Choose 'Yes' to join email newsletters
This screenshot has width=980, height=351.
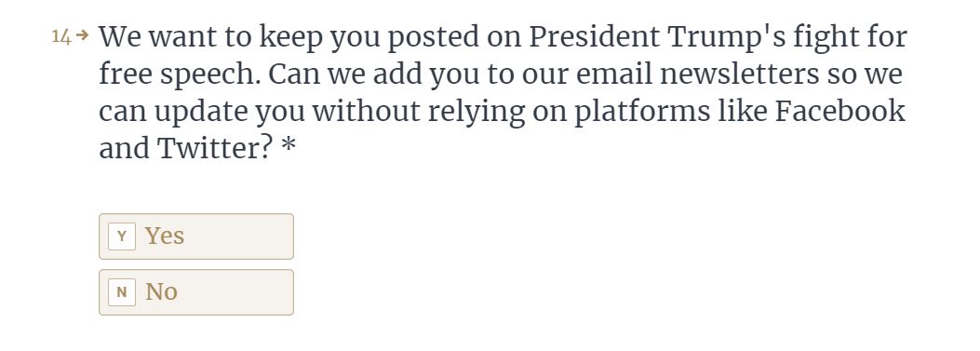pos(196,236)
